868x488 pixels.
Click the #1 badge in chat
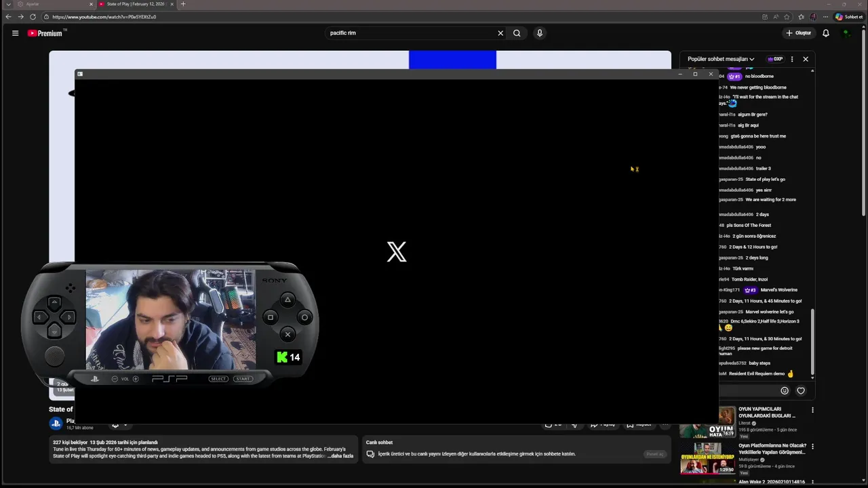point(734,77)
